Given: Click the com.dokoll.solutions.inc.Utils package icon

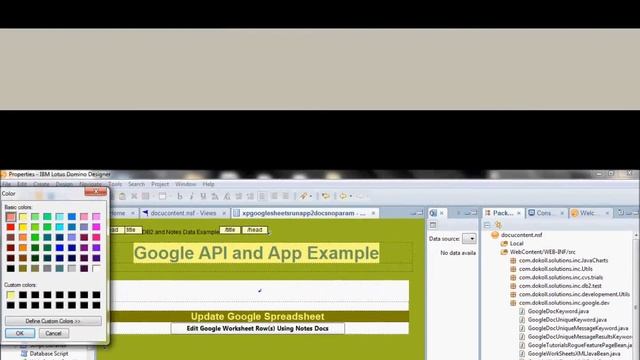Looking at the screenshot, I should click(513, 269).
